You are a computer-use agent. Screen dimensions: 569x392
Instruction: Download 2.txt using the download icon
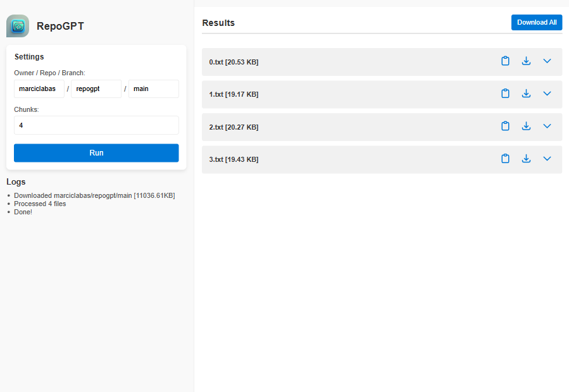526,126
